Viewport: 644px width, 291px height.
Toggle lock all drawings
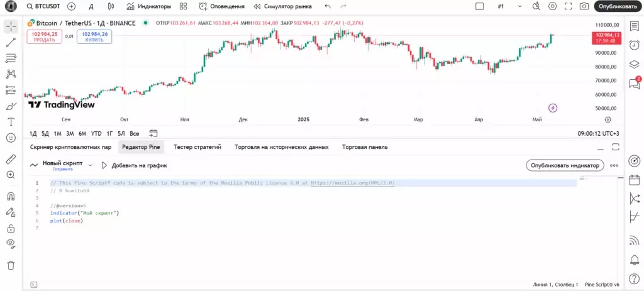[11, 228]
